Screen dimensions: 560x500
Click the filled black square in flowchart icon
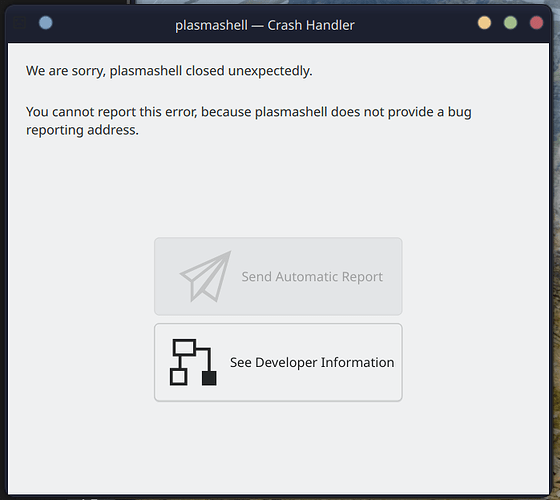click(209, 378)
